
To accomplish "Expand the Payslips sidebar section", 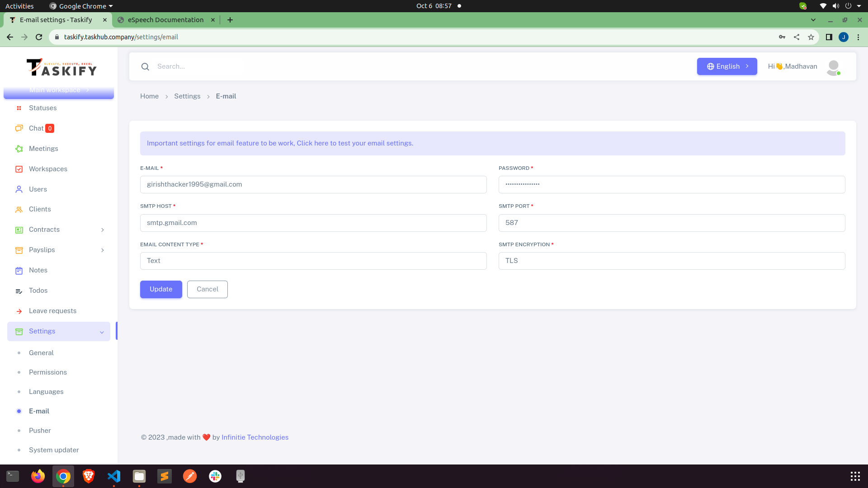I will [x=103, y=250].
